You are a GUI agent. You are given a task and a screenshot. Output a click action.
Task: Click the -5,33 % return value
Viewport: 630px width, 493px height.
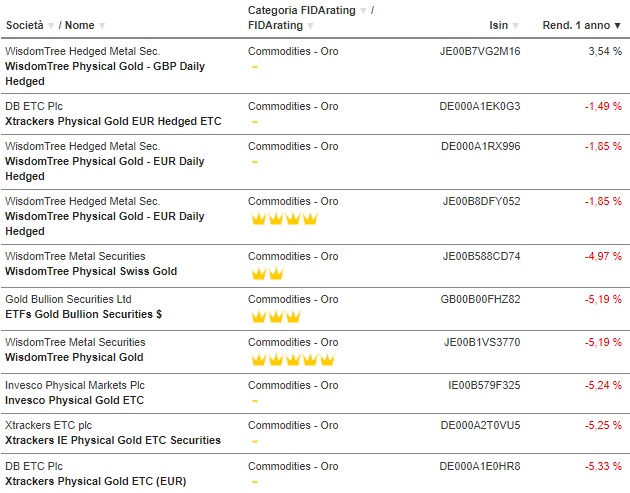pos(603,466)
